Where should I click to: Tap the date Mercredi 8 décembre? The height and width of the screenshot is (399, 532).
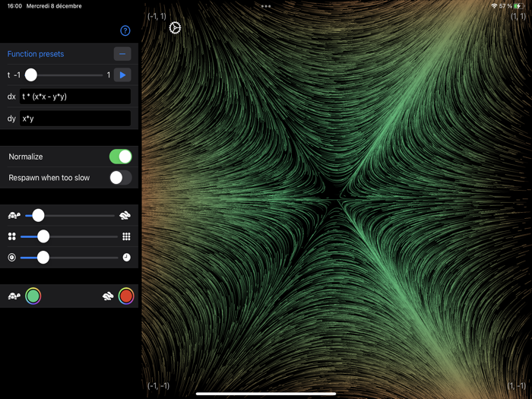(x=54, y=6)
